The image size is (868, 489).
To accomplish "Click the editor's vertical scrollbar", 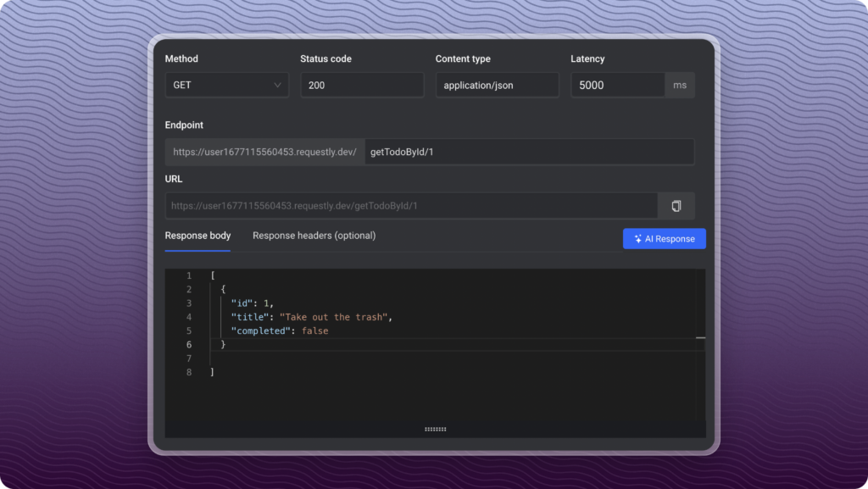I will [700, 345].
